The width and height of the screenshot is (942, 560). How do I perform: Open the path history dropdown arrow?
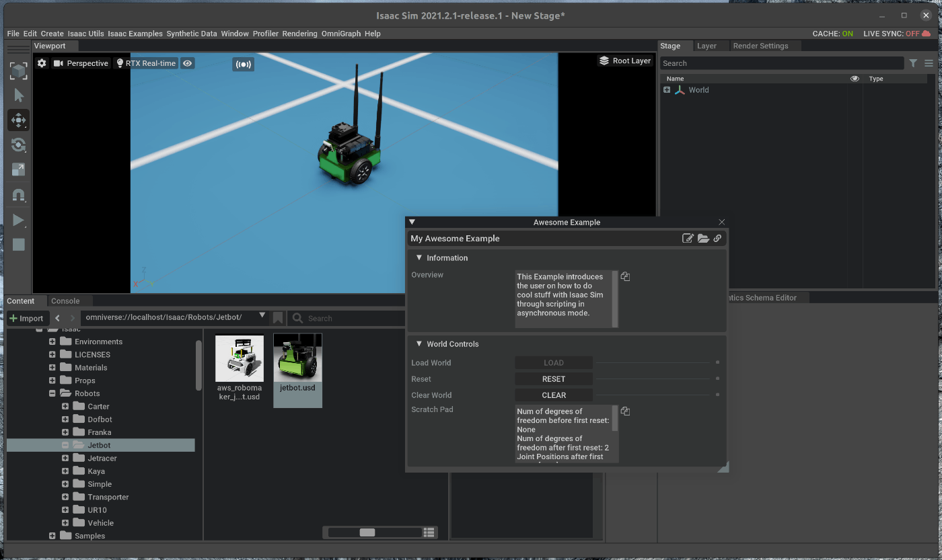262,315
